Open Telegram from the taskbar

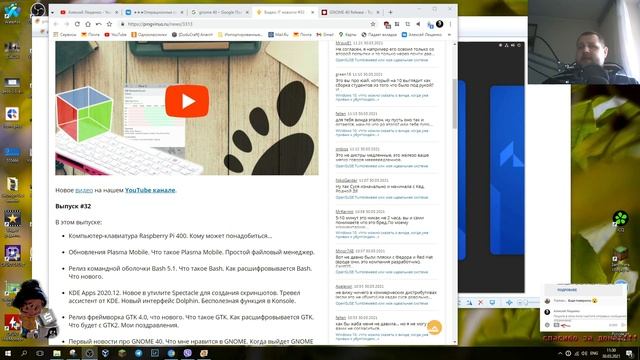coord(138,353)
